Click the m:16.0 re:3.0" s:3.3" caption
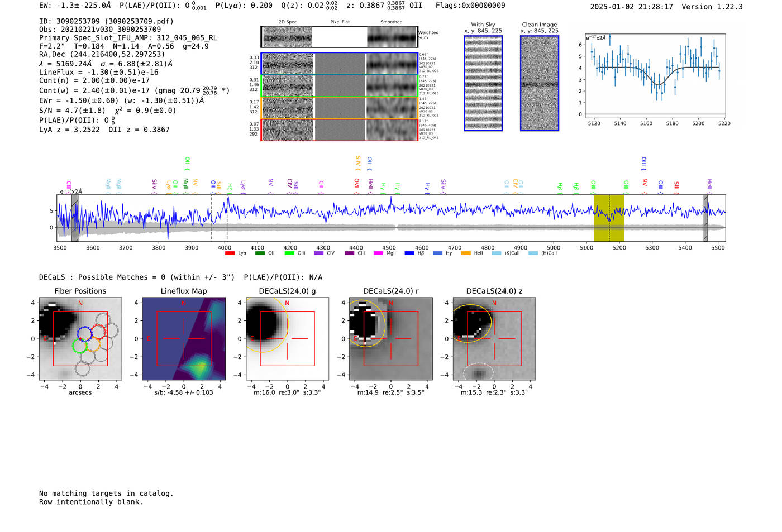The height and width of the screenshot is (532, 782). pyautogui.click(x=288, y=392)
